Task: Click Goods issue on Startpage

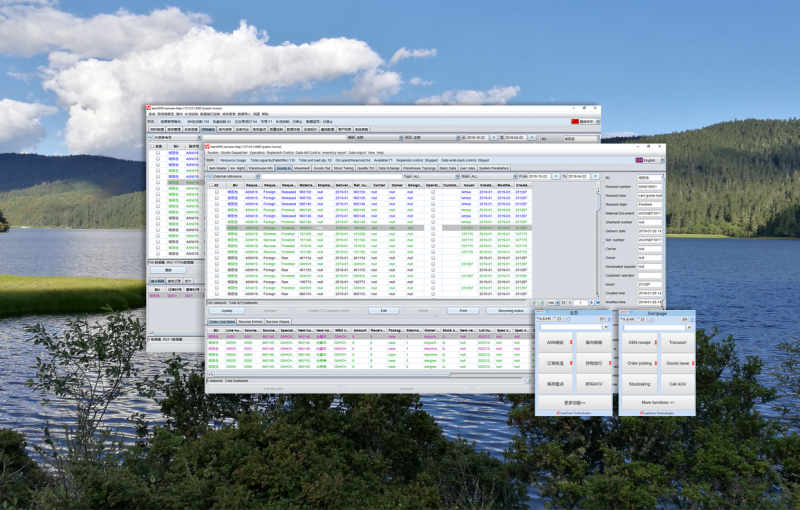Action: click(x=678, y=363)
